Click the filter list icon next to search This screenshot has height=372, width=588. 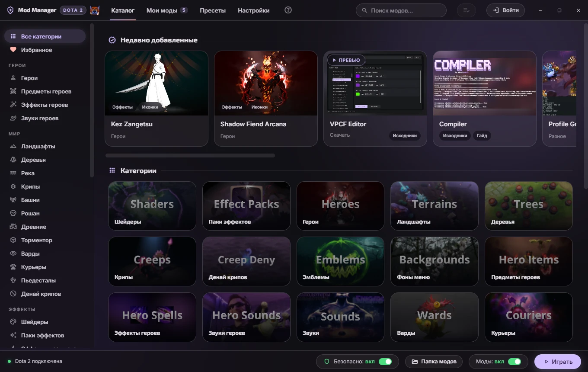(x=466, y=10)
